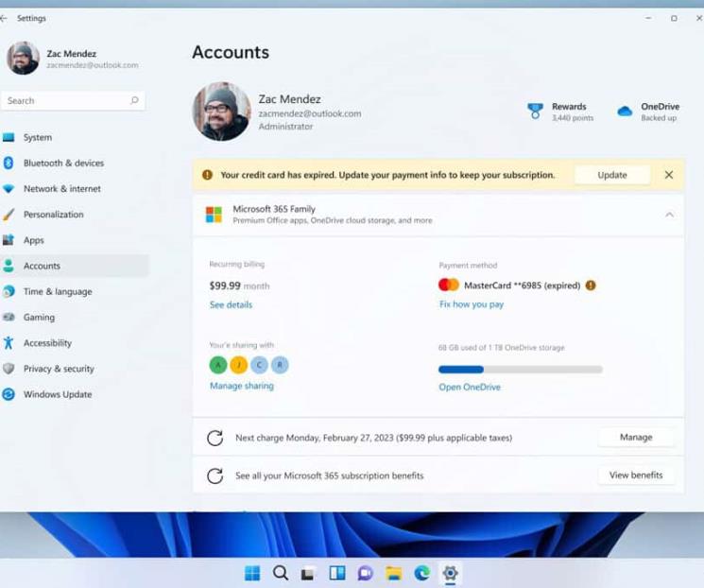Click the Settings search input field
The height and width of the screenshot is (588, 704).
click(x=73, y=100)
